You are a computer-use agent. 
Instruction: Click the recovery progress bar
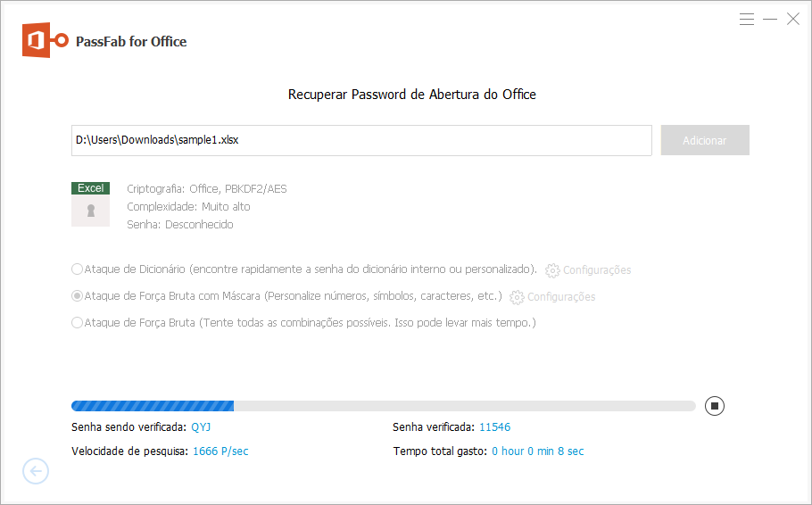pos(383,406)
